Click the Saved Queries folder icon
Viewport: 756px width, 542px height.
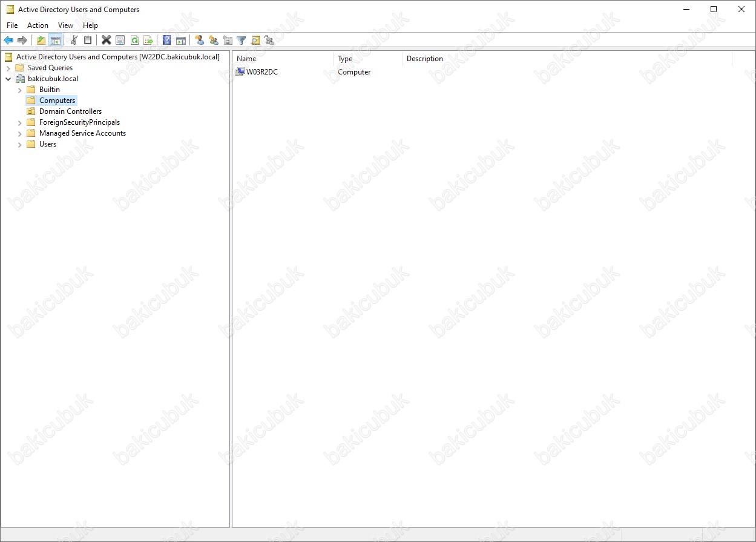19,68
